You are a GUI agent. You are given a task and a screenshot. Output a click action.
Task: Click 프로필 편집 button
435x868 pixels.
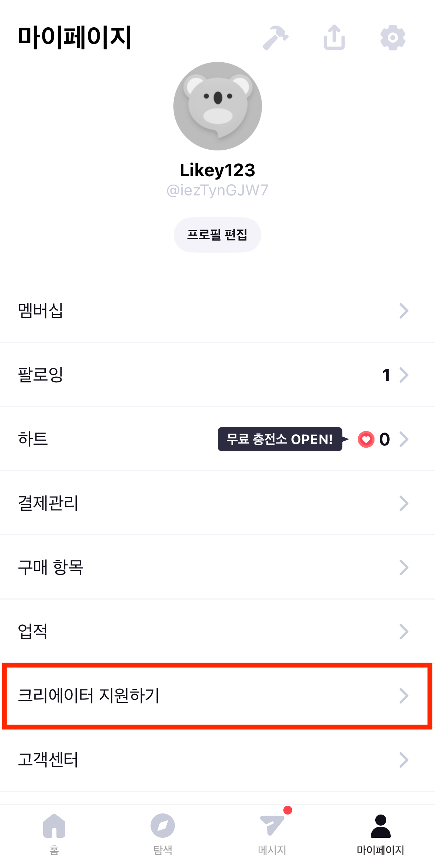click(217, 235)
